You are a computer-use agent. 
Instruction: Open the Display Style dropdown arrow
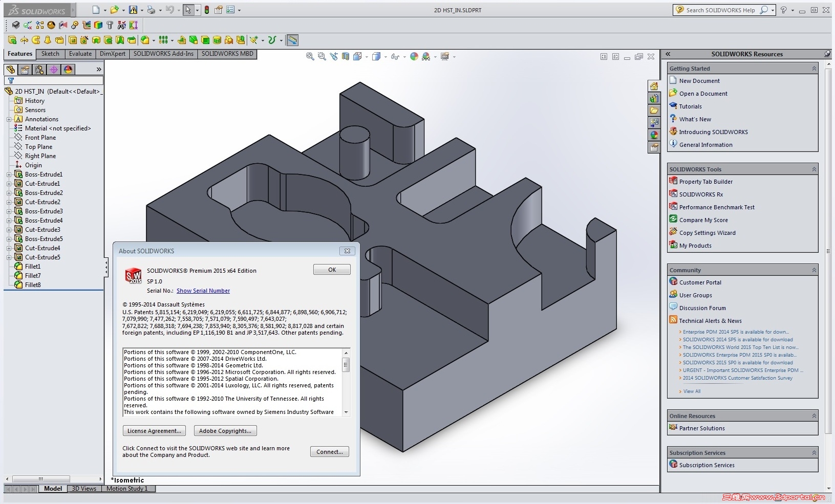384,57
